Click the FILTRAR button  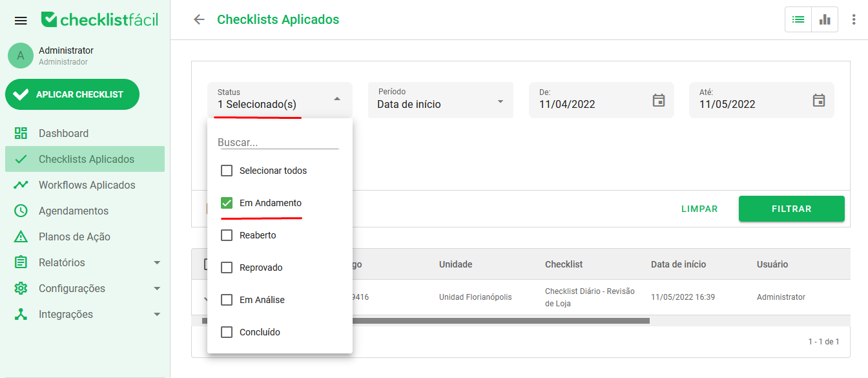(x=791, y=209)
